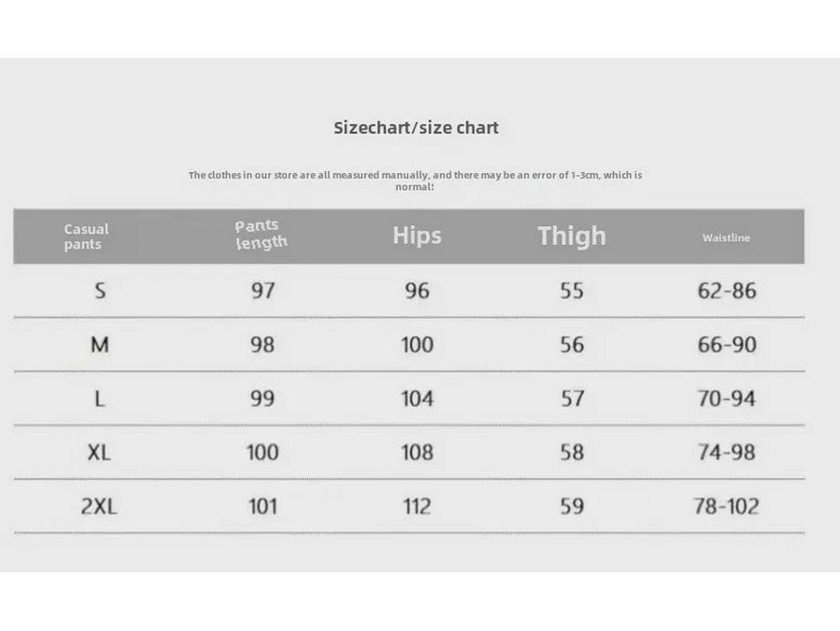840x631 pixels.
Task: Click the "Sizechart/size chart" title
Action: tap(416, 128)
